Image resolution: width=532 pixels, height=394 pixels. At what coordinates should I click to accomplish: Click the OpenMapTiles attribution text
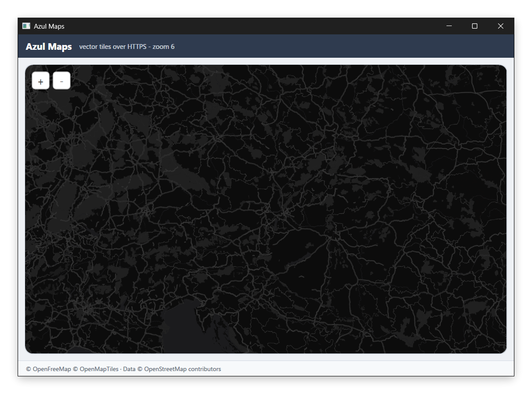[96, 369]
